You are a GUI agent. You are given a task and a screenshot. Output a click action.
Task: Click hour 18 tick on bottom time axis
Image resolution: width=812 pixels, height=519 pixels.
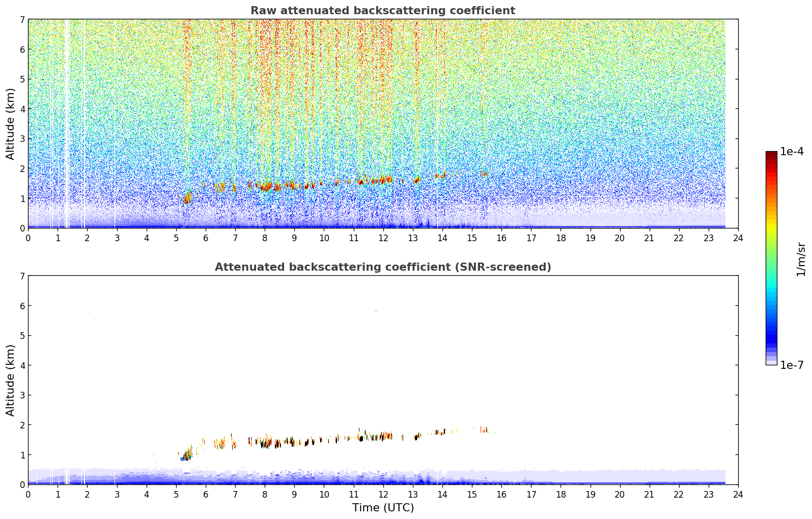pos(561,494)
